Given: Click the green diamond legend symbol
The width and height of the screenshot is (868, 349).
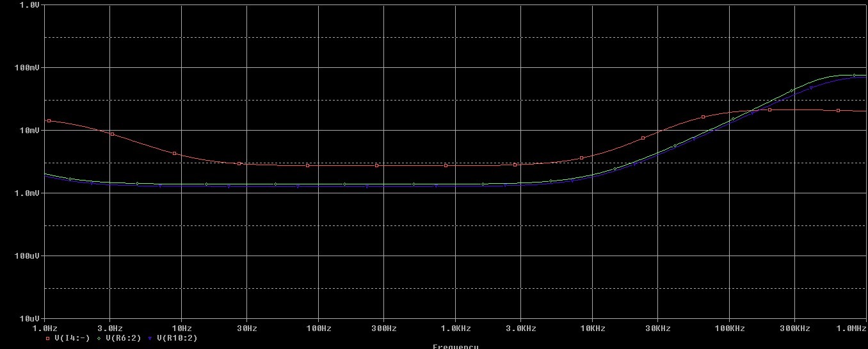Looking at the screenshot, I should [100, 338].
